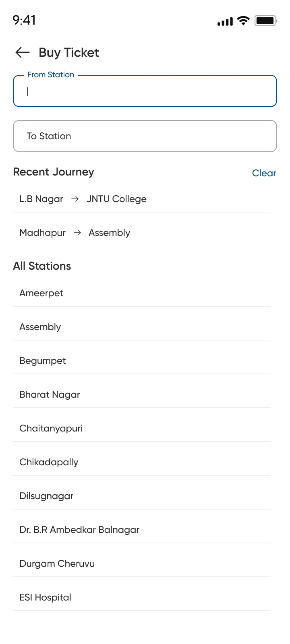Choose Assembly in All Stations list
Viewport: 290px width, 644px height.
pyautogui.click(x=142, y=327)
